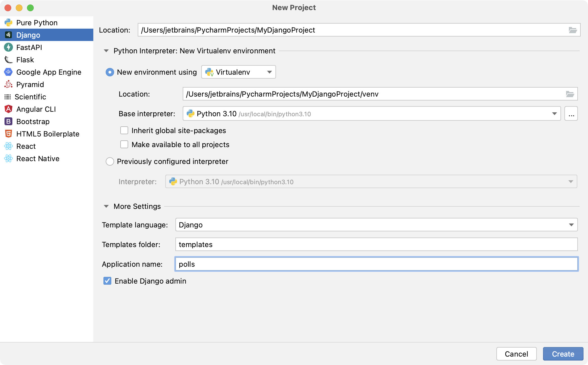This screenshot has width=588, height=365.
Task: Disable the Enable Django admin checkbox
Action: click(x=107, y=281)
